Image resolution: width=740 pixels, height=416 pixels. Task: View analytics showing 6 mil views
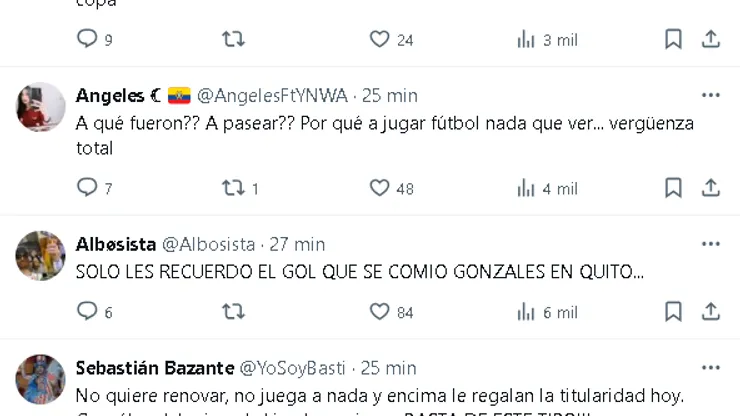[x=547, y=312]
